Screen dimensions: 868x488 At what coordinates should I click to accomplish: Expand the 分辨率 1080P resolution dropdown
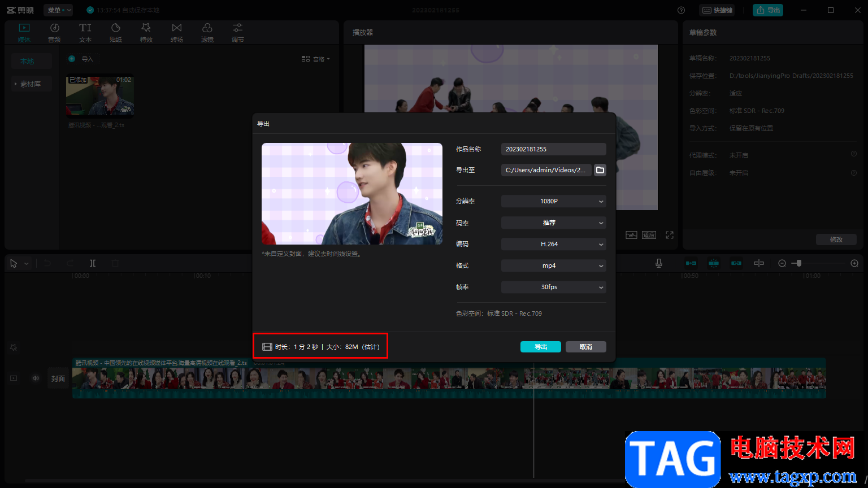[554, 201]
